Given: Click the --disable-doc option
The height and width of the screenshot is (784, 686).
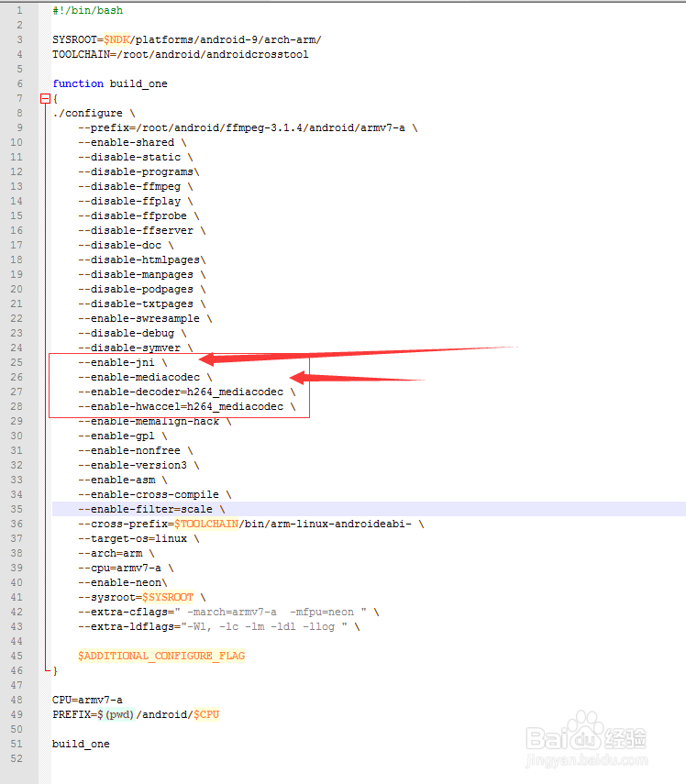Looking at the screenshot, I should pyautogui.click(x=126, y=245).
